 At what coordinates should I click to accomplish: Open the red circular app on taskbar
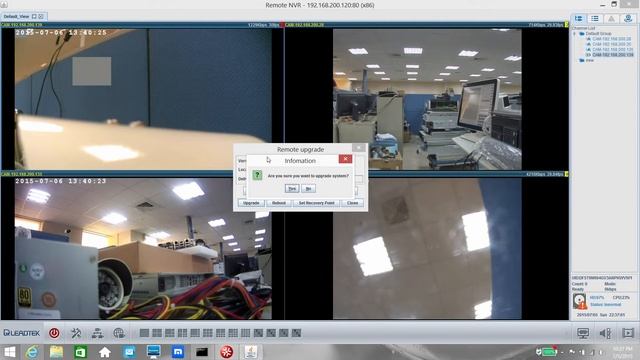[x=227, y=352]
